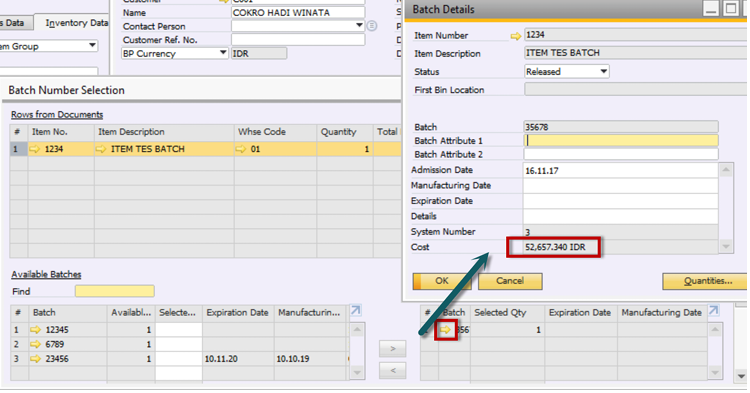Open link arrow for batch 23456
The width and height of the screenshot is (750, 393).
pyautogui.click(x=35, y=359)
